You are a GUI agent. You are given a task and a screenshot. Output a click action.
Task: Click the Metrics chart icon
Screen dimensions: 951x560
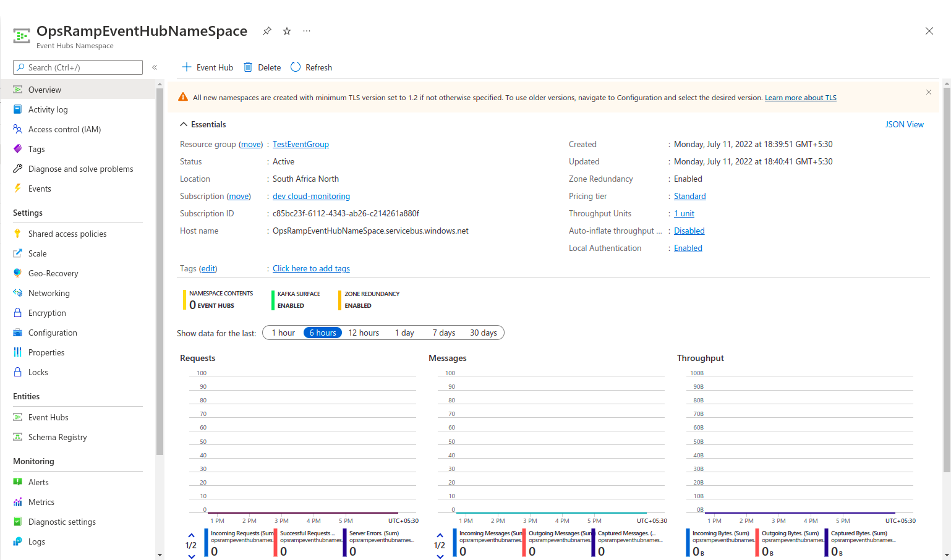click(x=18, y=502)
